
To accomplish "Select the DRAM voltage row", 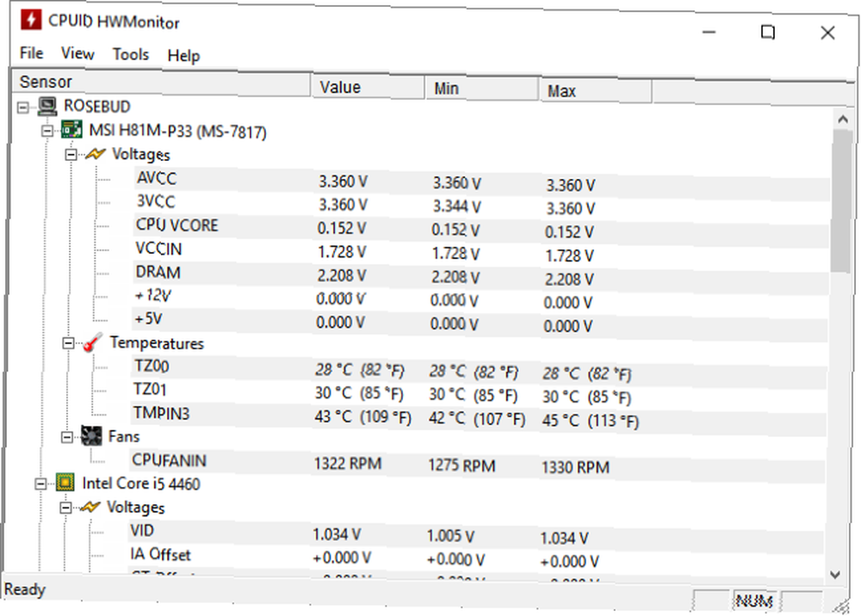I will tap(481, 274).
